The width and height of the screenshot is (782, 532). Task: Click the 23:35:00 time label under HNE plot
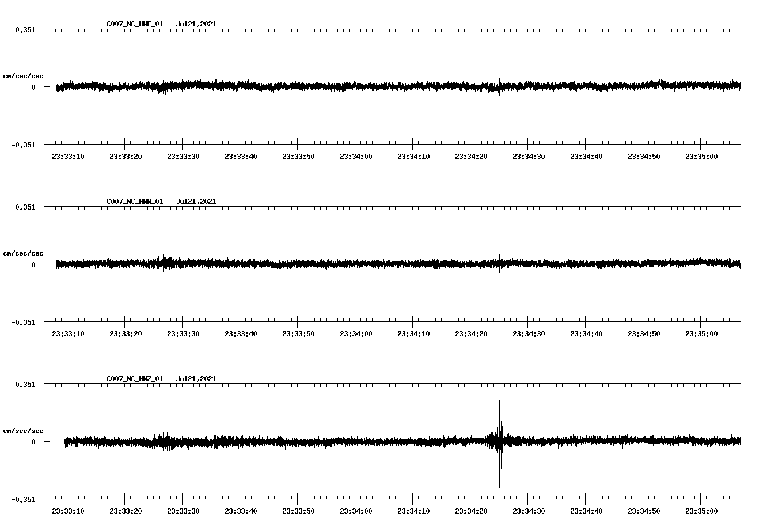(701, 157)
